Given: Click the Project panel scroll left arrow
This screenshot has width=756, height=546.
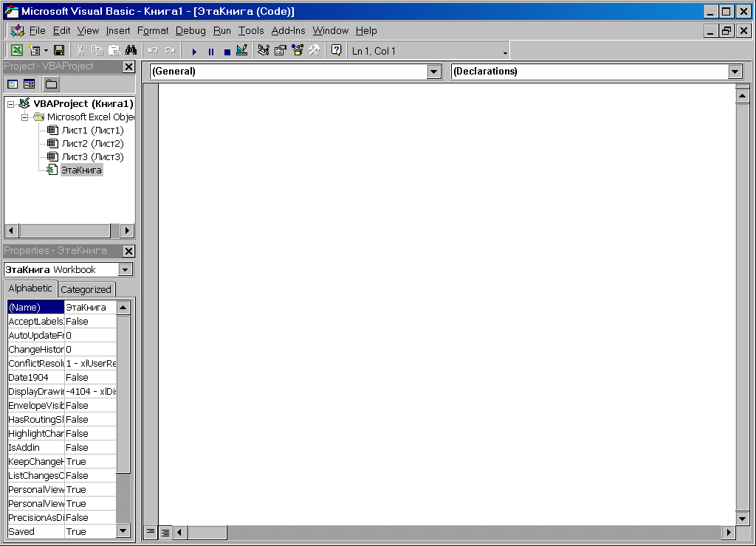Looking at the screenshot, I should (12, 230).
